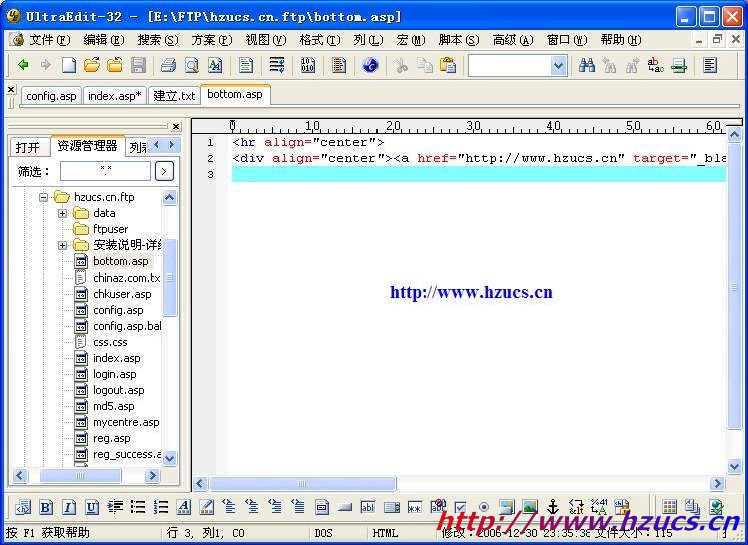Click file tree horizontal scrollbar thumb
The height and width of the screenshot is (545, 748).
80,475
